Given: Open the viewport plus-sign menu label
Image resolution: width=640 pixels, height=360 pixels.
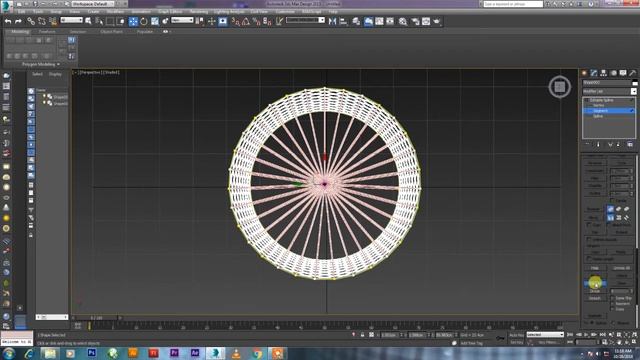Looking at the screenshot, I should 75,72.
